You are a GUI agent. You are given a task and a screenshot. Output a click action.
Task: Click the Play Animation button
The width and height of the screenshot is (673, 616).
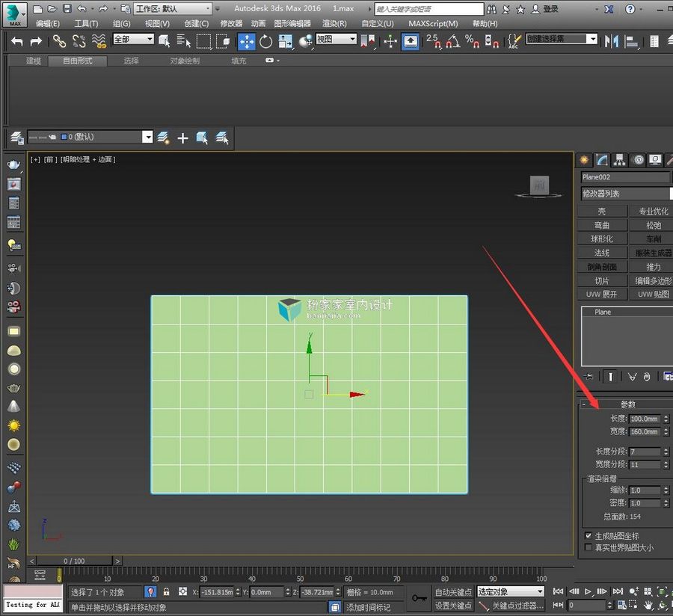[x=588, y=591]
